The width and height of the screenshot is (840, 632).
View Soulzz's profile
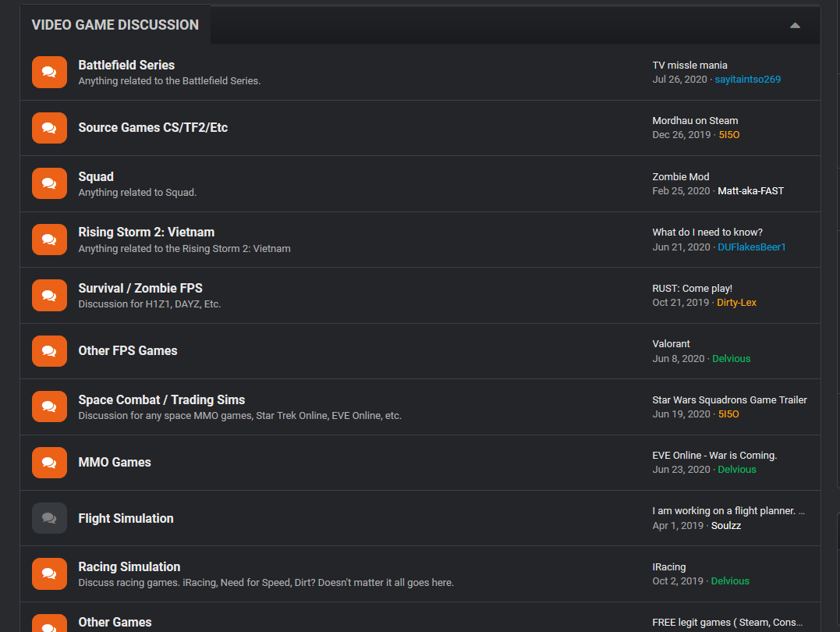(726, 525)
